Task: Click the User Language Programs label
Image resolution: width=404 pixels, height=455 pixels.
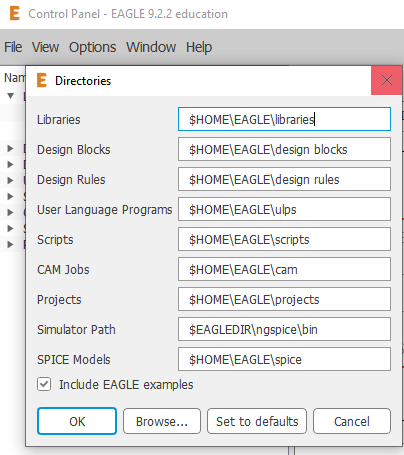Action: (105, 210)
